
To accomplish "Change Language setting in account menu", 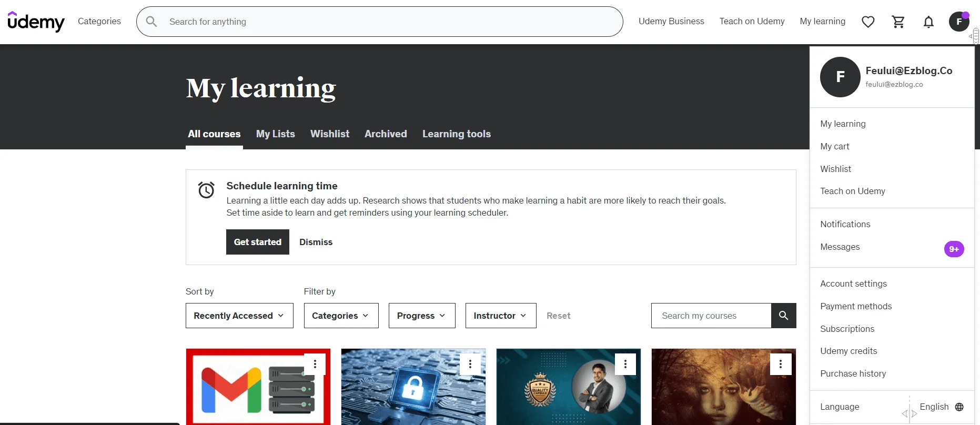I will (892, 407).
